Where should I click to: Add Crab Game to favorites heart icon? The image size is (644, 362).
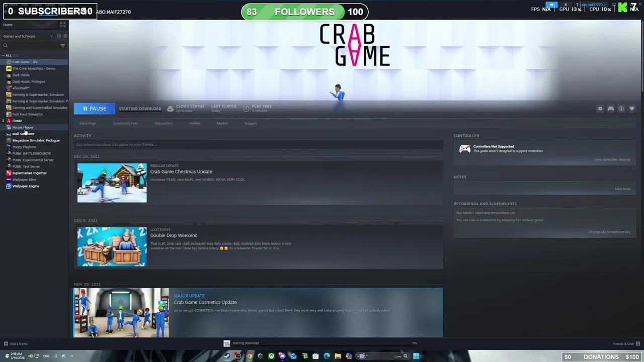tap(632, 109)
